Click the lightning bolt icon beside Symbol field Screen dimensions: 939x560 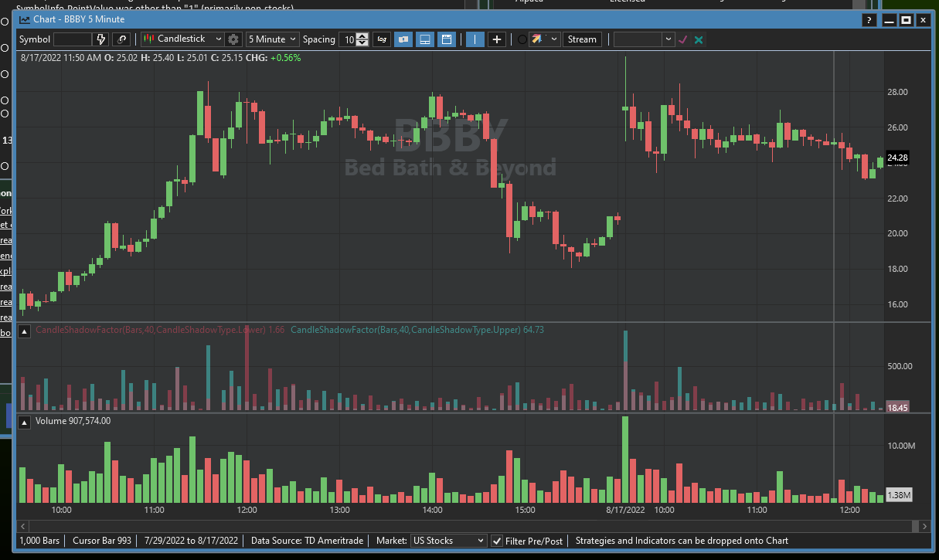[x=100, y=39]
